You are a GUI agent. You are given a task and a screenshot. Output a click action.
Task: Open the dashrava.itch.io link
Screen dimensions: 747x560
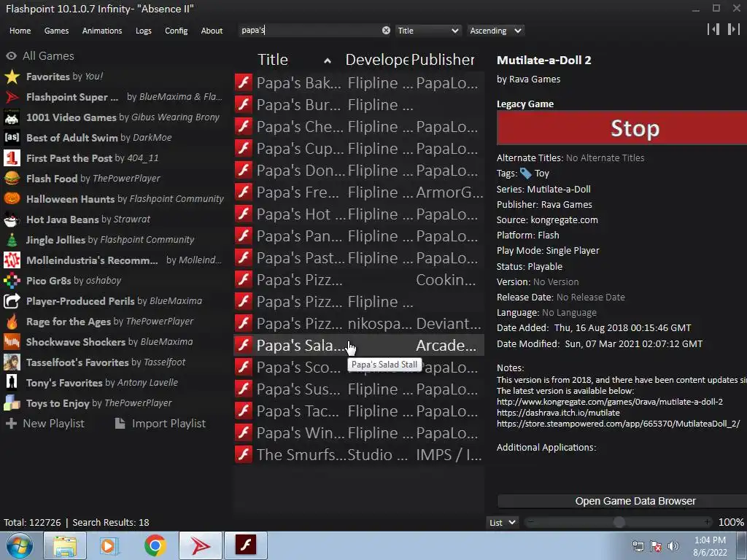point(558,413)
